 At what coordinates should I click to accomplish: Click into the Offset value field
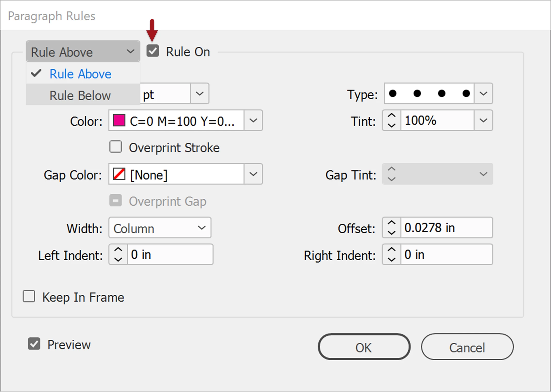446,228
